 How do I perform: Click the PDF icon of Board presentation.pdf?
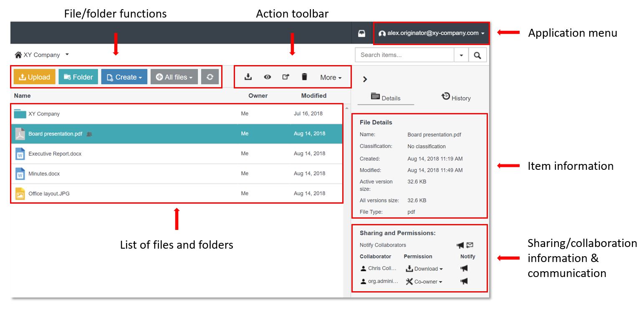(20, 134)
